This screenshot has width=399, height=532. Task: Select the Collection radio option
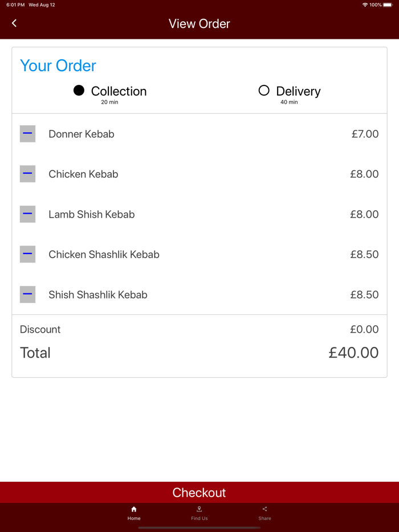click(79, 91)
